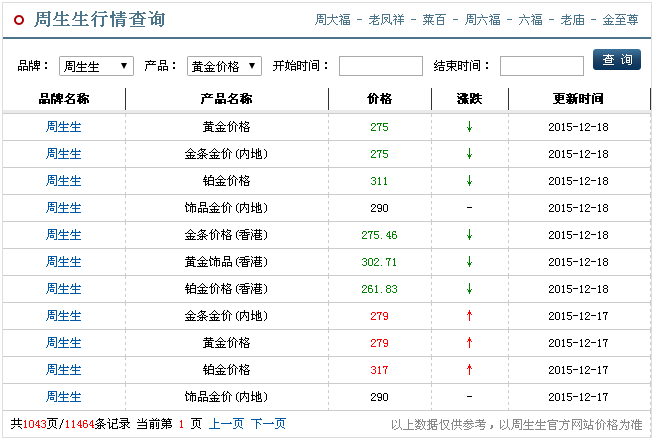
Task: Click the red circle icon beside 周生生行情查询
Action: (x=19, y=20)
